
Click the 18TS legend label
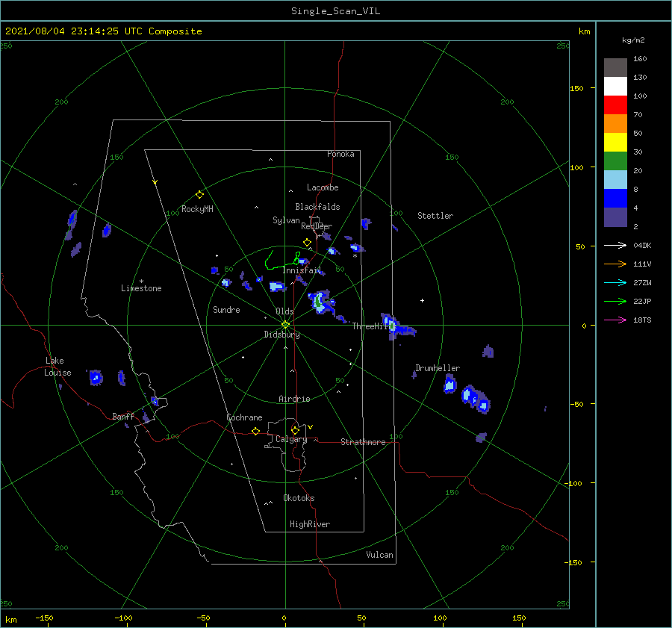point(642,320)
